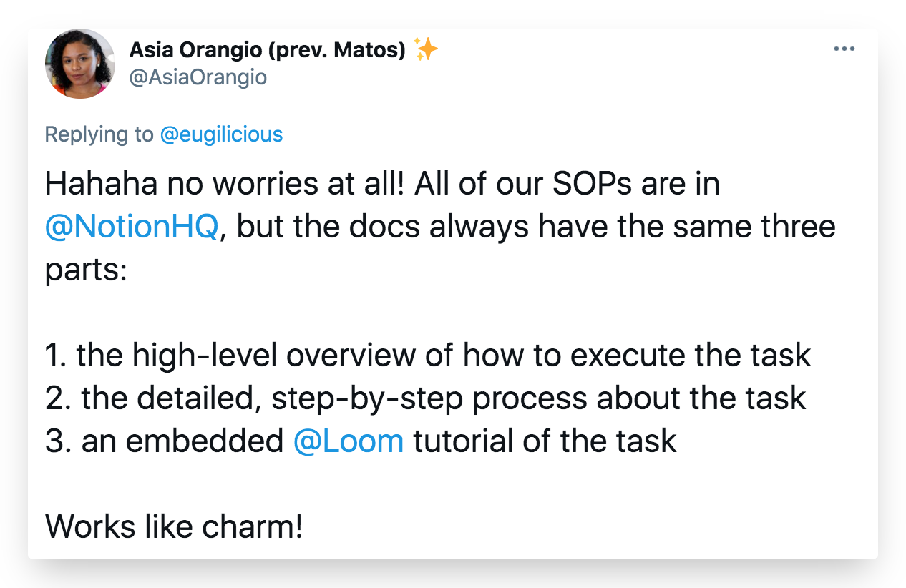Click empty white space right of 'Works like charm!'
Viewport: 906px width, 588px height.
coord(587,527)
